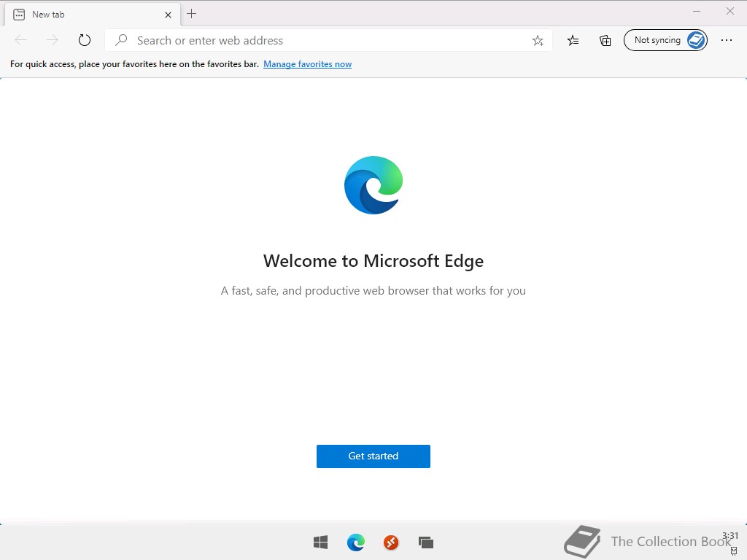The width and height of the screenshot is (747, 560).
Task: Click the Get started button
Action: pyautogui.click(x=373, y=456)
